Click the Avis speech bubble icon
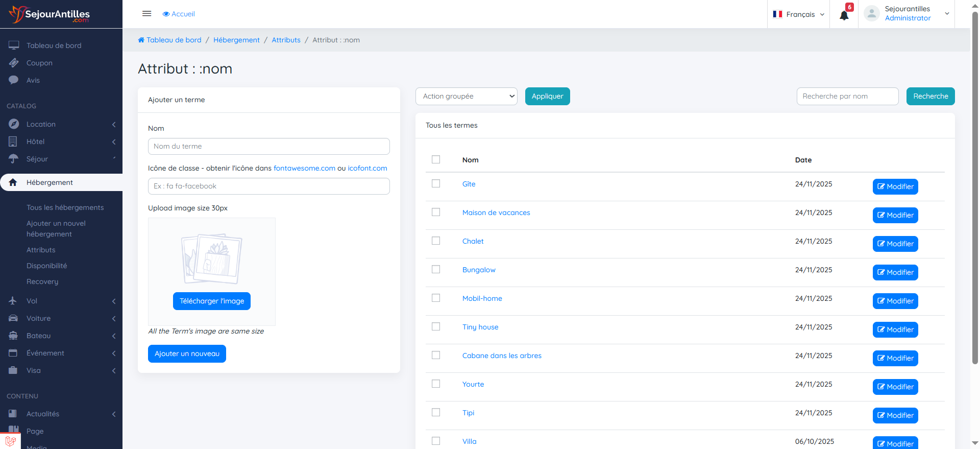 click(14, 80)
